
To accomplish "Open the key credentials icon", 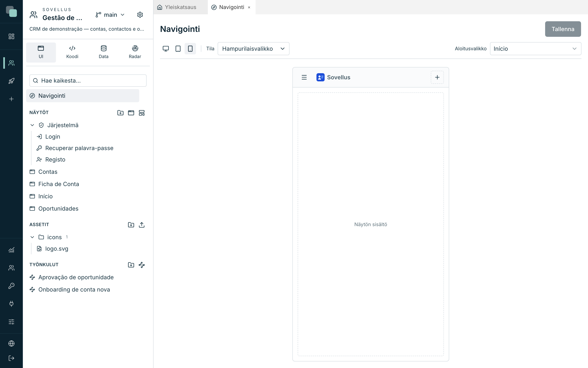I will point(11,286).
